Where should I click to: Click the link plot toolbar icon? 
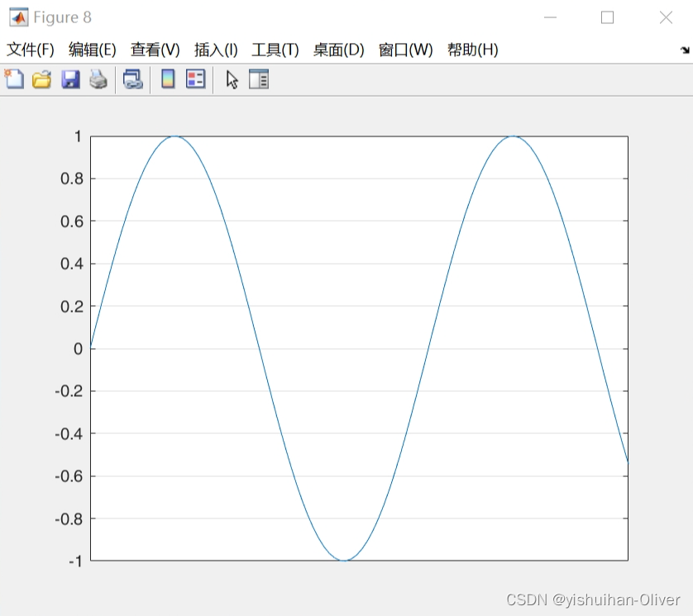point(133,79)
